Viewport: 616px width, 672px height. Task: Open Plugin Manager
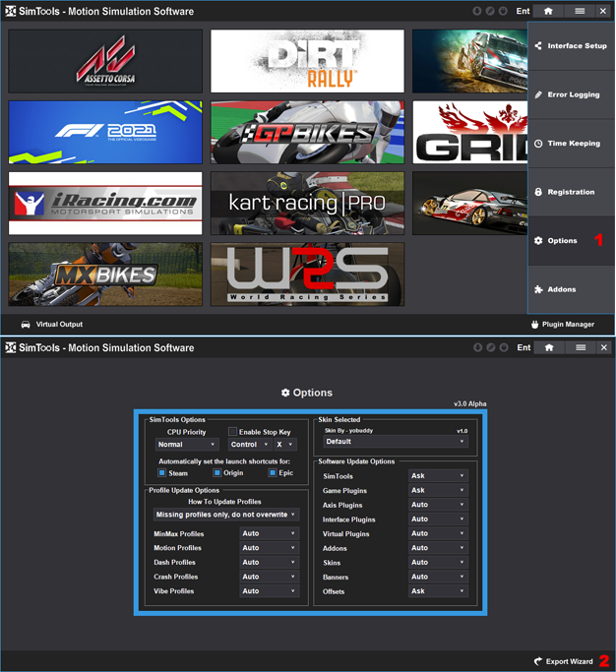[x=563, y=325]
